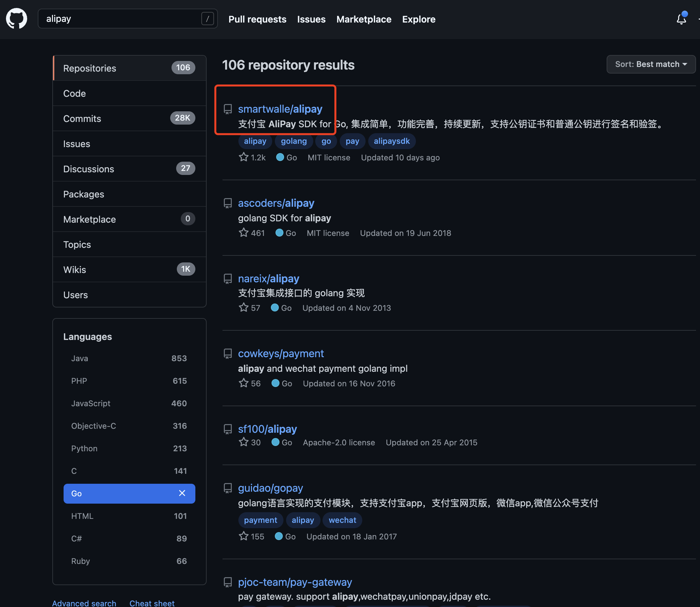The width and height of the screenshot is (700, 607).
Task: Select the Topics search category
Action: 130,245
